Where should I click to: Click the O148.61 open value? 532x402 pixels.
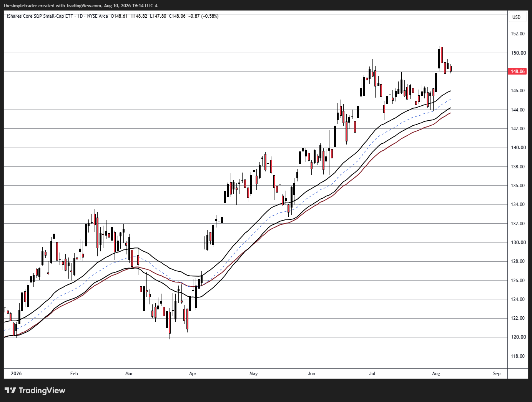[x=119, y=16]
